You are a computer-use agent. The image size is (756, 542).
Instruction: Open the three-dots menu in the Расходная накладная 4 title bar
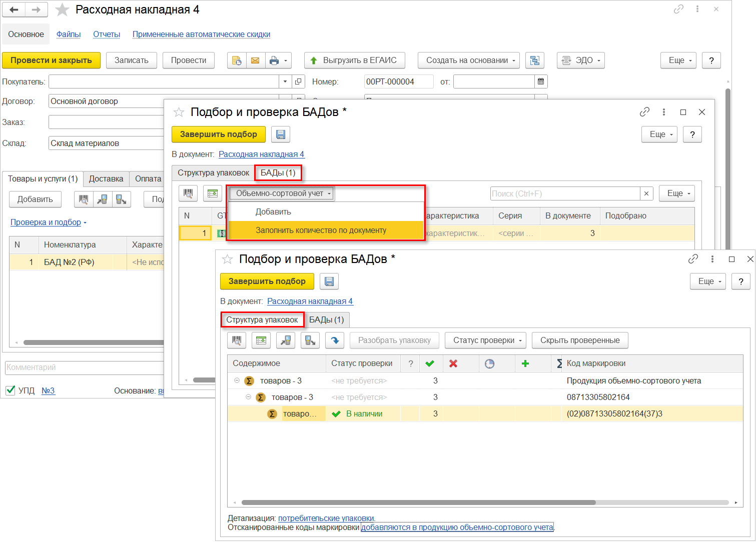697,9
